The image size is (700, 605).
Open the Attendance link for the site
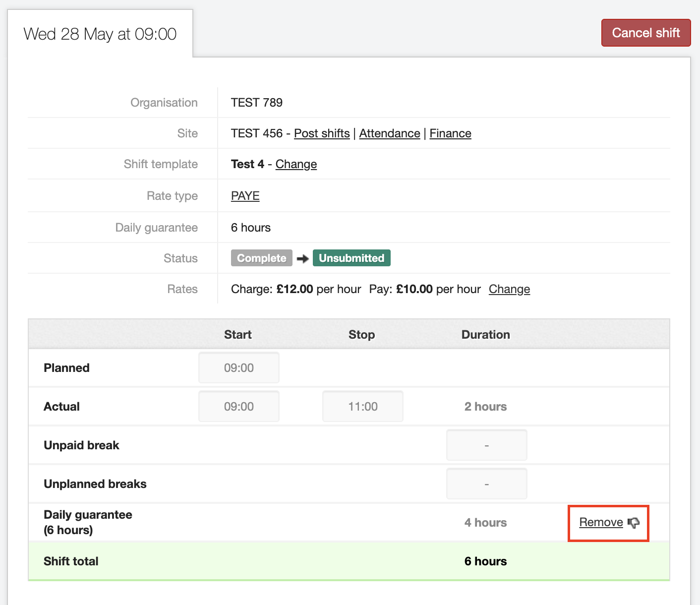coord(389,133)
